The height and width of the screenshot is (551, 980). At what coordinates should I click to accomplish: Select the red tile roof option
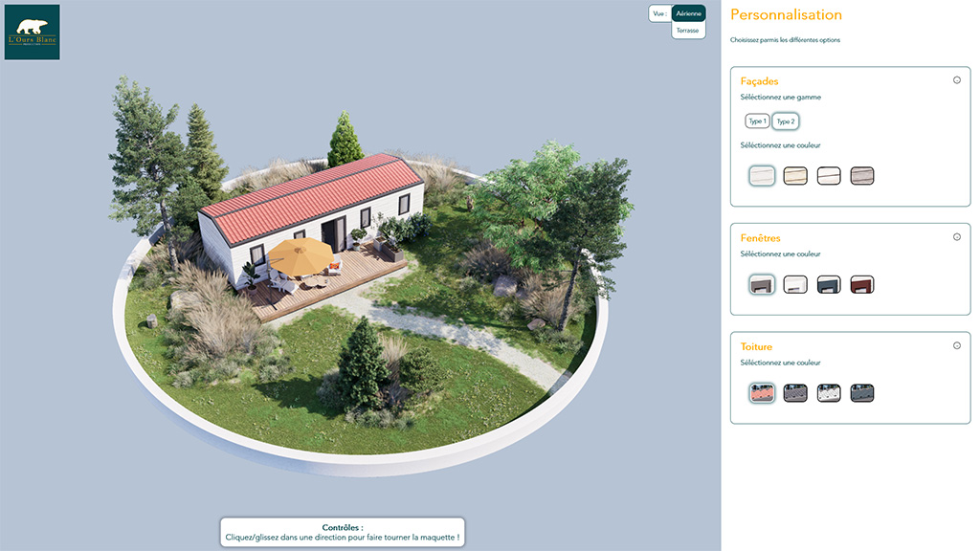click(x=762, y=393)
